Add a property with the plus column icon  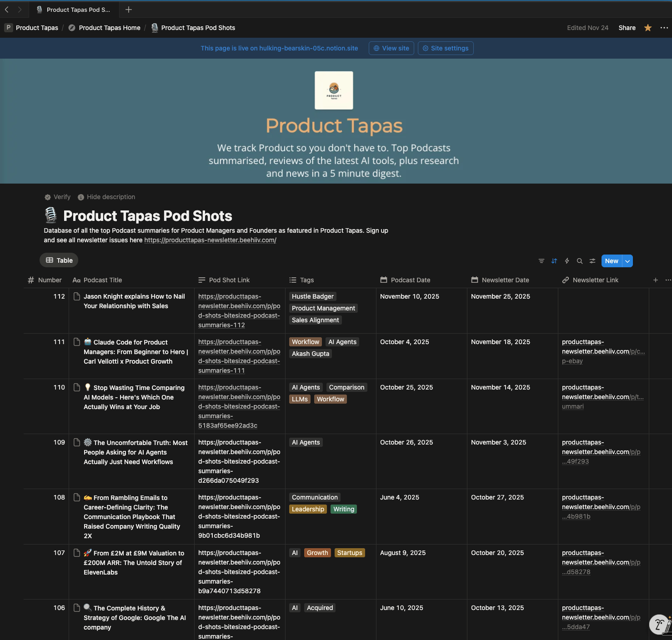(x=656, y=280)
